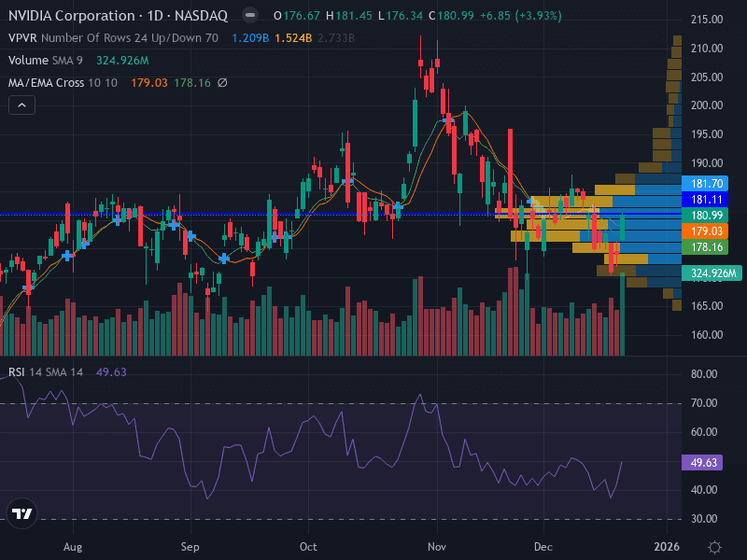Click the MA/EMA Cross empty-value symbol
Image resolution: width=747 pixels, height=560 pixels.
222,83
